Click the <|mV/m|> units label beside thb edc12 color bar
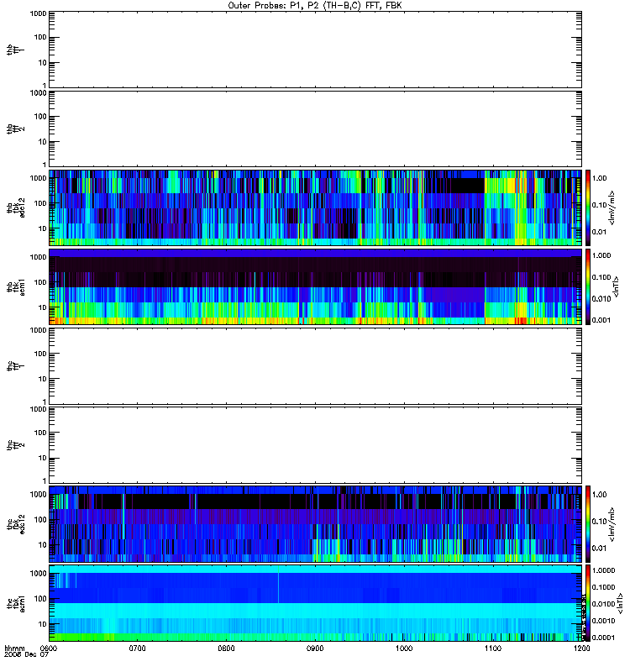Viewport: 630px width, 672px height. click(x=612, y=207)
